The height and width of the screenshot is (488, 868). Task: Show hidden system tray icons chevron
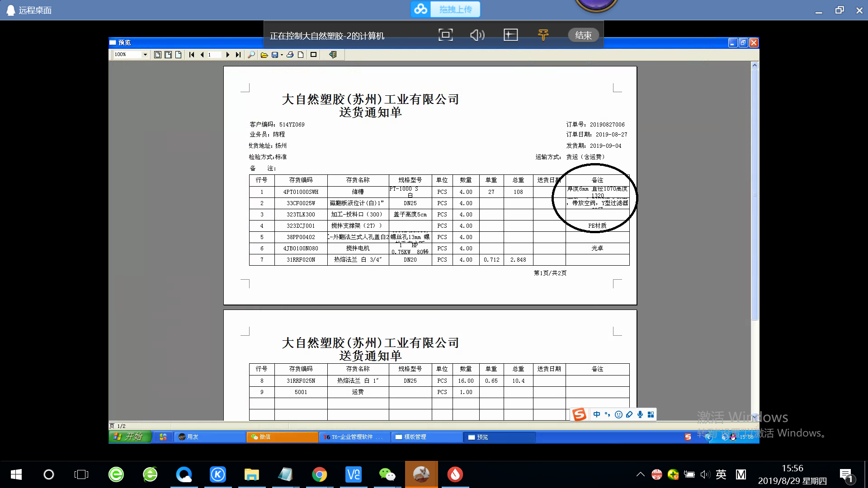coord(641,474)
